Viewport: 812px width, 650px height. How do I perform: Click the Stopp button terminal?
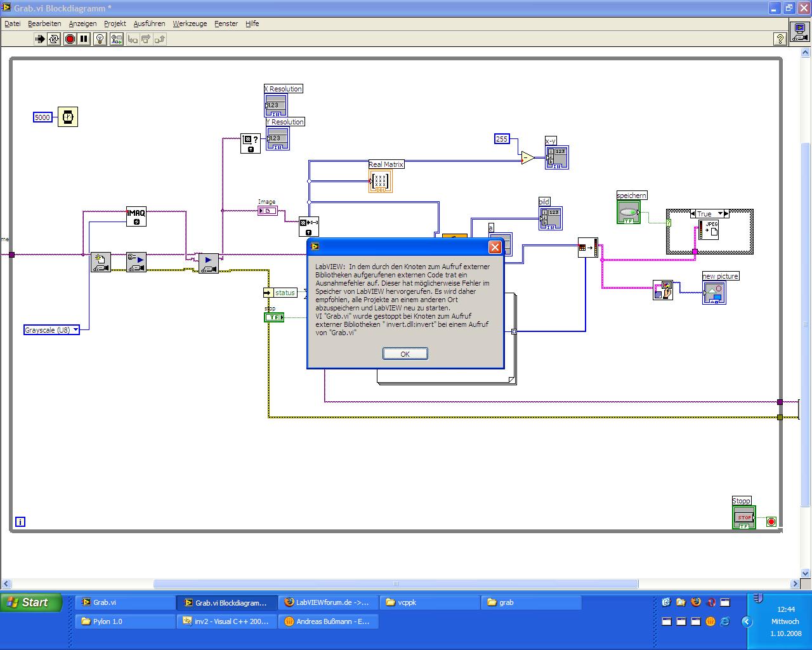tap(744, 517)
